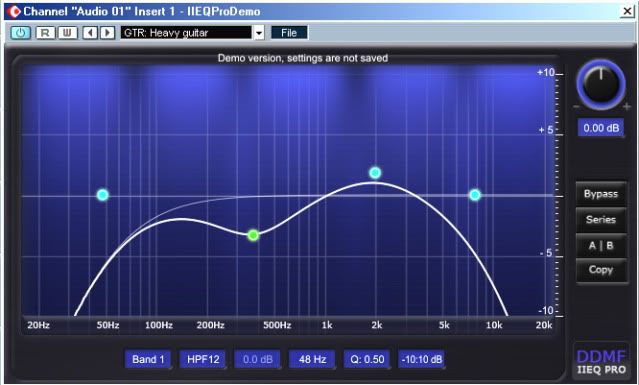Select the band node above 2k

tap(375, 173)
